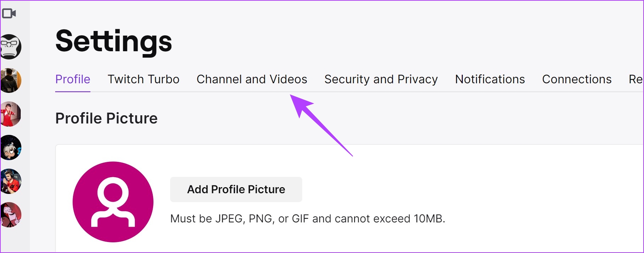Go to the Channel and Videos tab
Image resolution: width=644 pixels, height=253 pixels.
coord(252,79)
